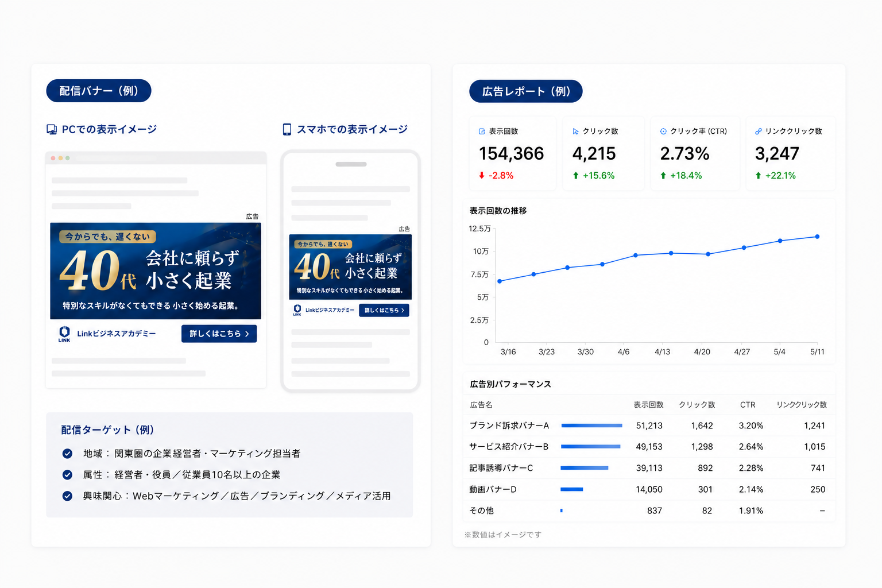Click the クリック数 cursor icon
This screenshot has width=882, height=588.
(575, 131)
